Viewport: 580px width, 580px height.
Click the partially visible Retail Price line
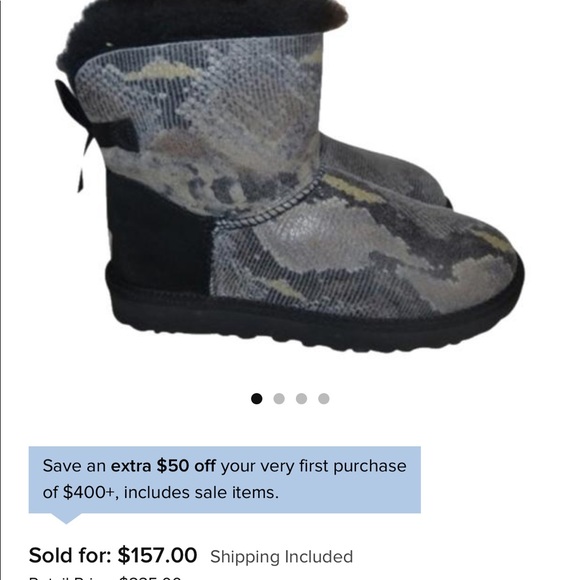tap(105, 577)
